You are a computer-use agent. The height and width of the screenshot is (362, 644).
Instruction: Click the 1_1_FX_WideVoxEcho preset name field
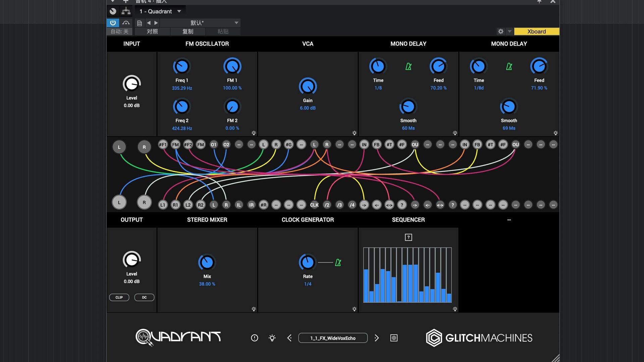333,338
